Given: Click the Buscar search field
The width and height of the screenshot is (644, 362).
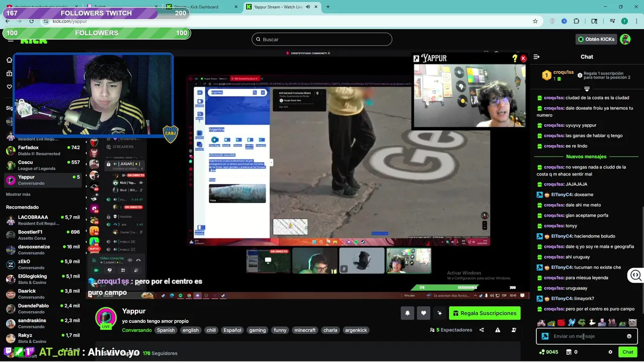Looking at the screenshot, I should 322,39.
